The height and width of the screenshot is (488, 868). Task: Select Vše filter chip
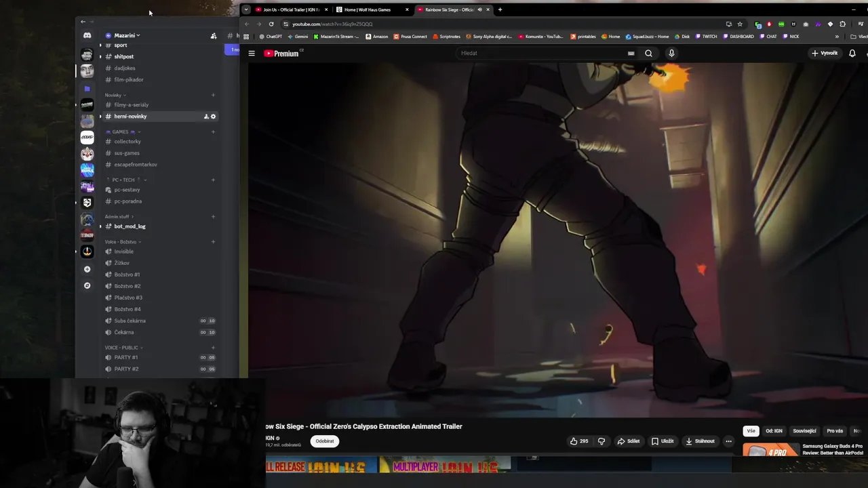[751, 431]
